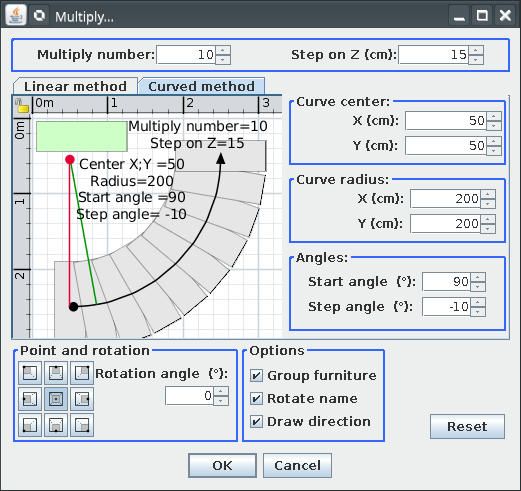Viewport: 521px width, 491px height.
Task: Increase the Start angle spinner value
Action: coord(478,277)
